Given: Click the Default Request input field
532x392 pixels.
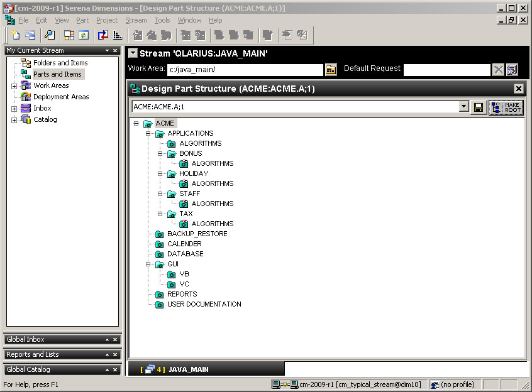Looking at the screenshot, I should coord(447,70).
